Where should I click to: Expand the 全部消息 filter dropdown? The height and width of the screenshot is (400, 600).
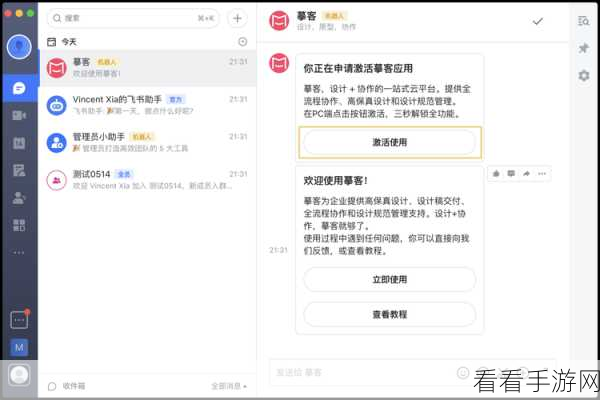[x=229, y=386]
